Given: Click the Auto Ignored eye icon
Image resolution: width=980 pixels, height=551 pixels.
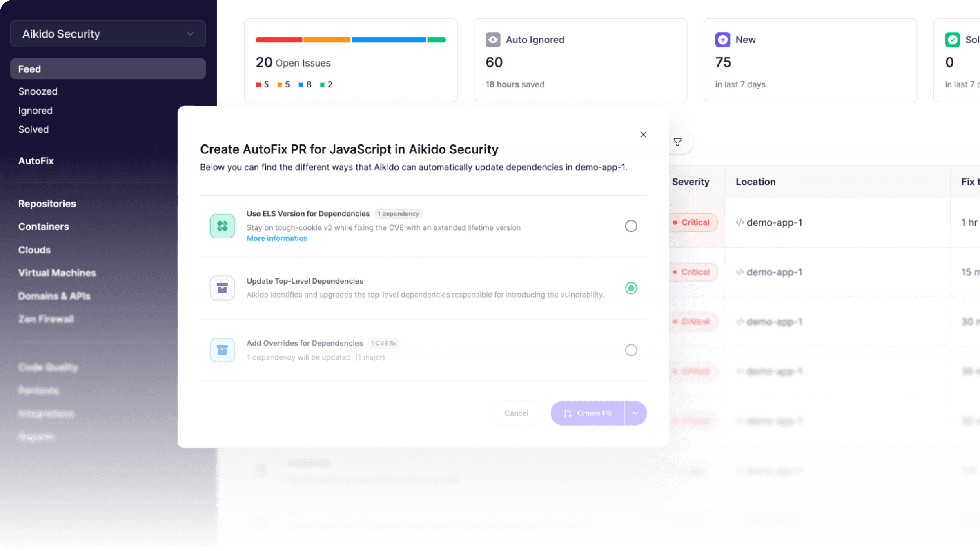Looking at the screenshot, I should pos(493,40).
